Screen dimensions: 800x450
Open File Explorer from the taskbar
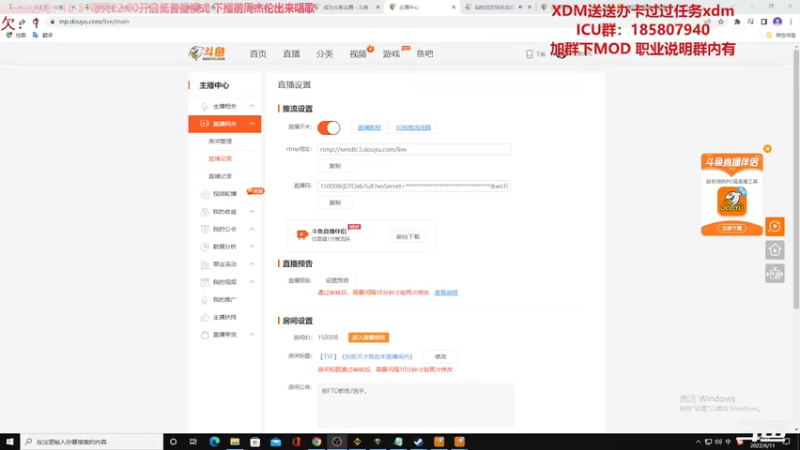pos(235,441)
